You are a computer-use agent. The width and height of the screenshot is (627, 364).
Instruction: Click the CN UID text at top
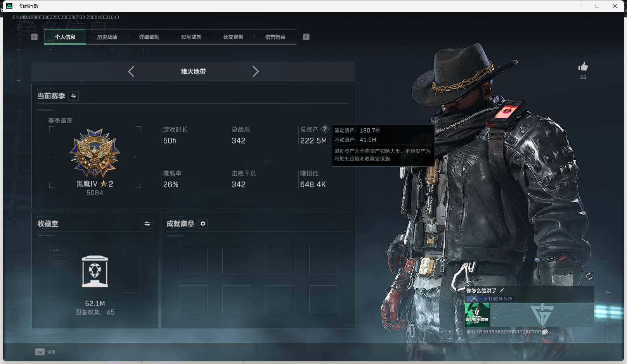(x=66, y=17)
